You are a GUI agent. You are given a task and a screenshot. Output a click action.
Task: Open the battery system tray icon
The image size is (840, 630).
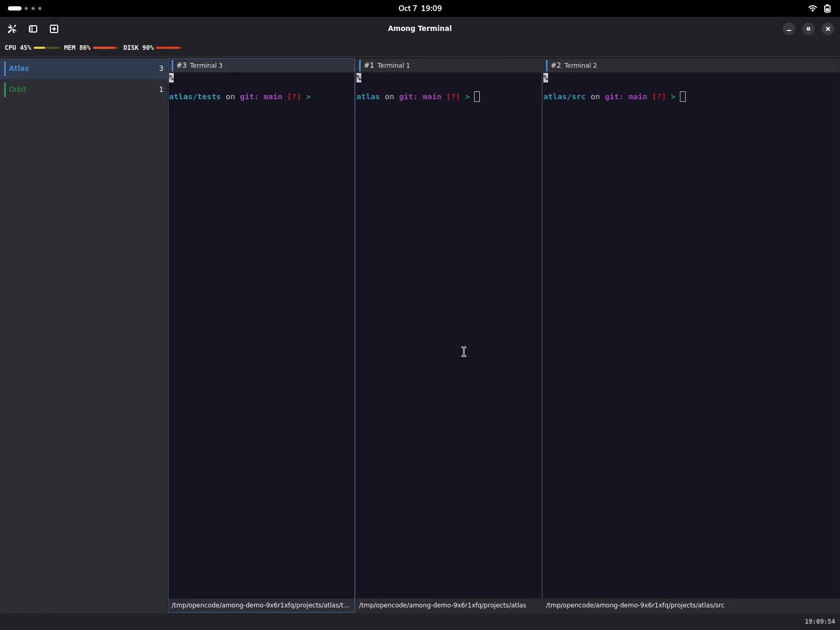(x=827, y=8)
